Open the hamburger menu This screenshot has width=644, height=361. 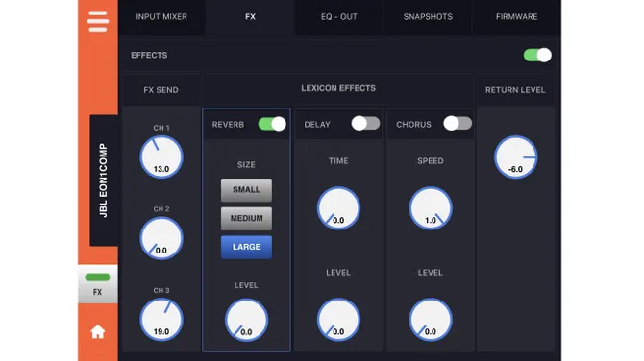coord(98,21)
